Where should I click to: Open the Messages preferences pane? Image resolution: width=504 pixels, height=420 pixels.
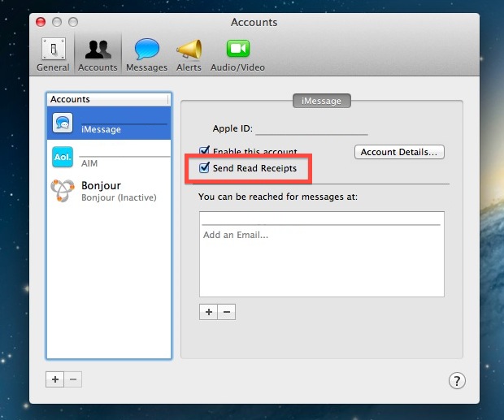(146, 54)
